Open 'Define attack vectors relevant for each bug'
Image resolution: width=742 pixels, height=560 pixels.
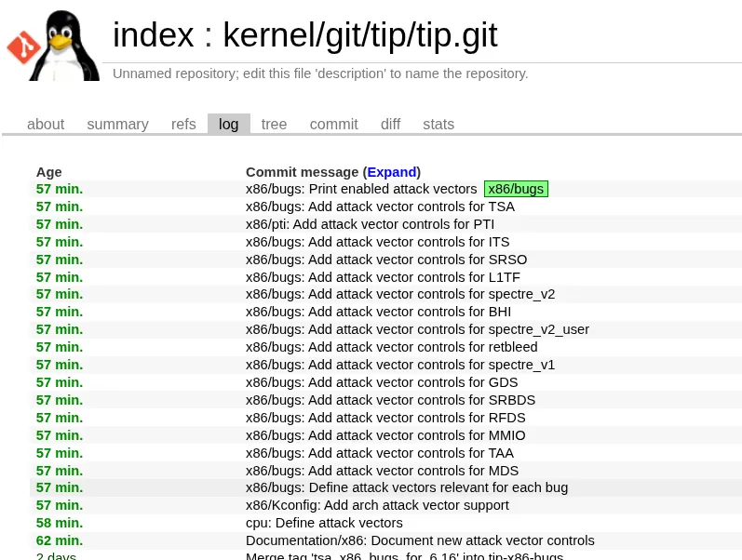406,487
